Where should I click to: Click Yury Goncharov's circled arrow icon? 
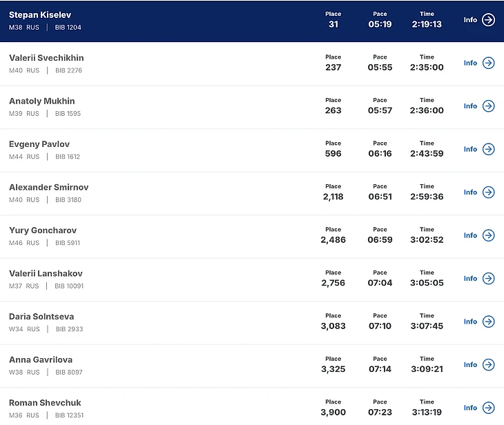[x=488, y=235]
